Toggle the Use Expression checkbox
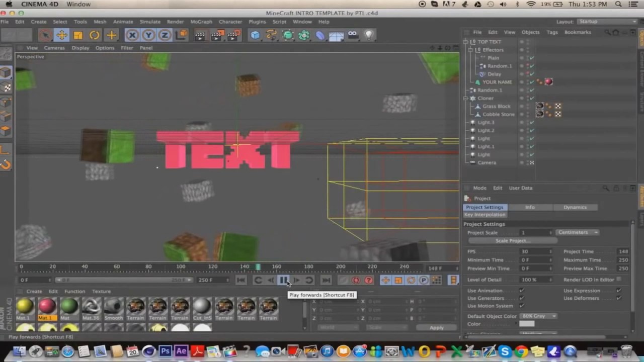 point(618,291)
